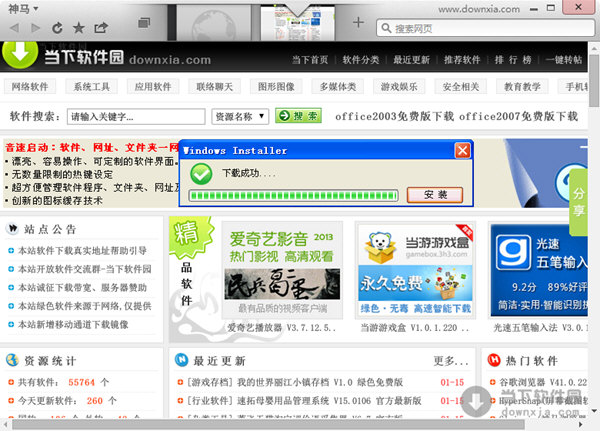The height and width of the screenshot is (431, 600).
Task: Select the 安全相关 category
Action: [x=461, y=87]
